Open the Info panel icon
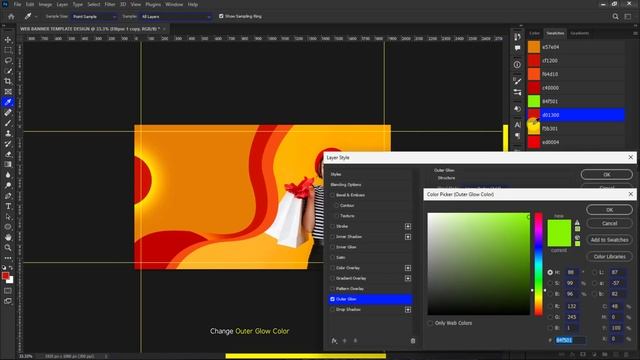 tap(517, 64)
